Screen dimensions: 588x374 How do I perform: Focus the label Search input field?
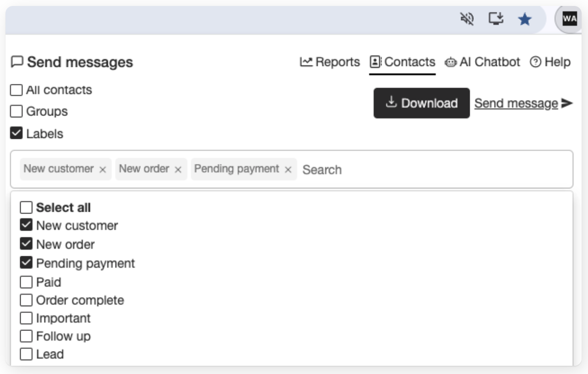point(431,170)
